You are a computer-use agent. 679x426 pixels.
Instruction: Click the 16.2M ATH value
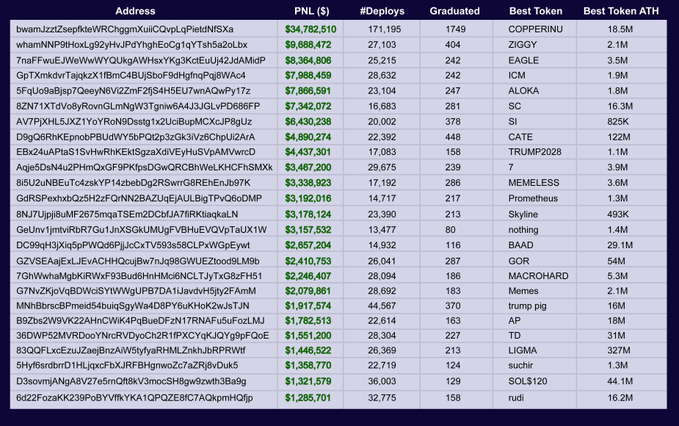coord(620,397)
